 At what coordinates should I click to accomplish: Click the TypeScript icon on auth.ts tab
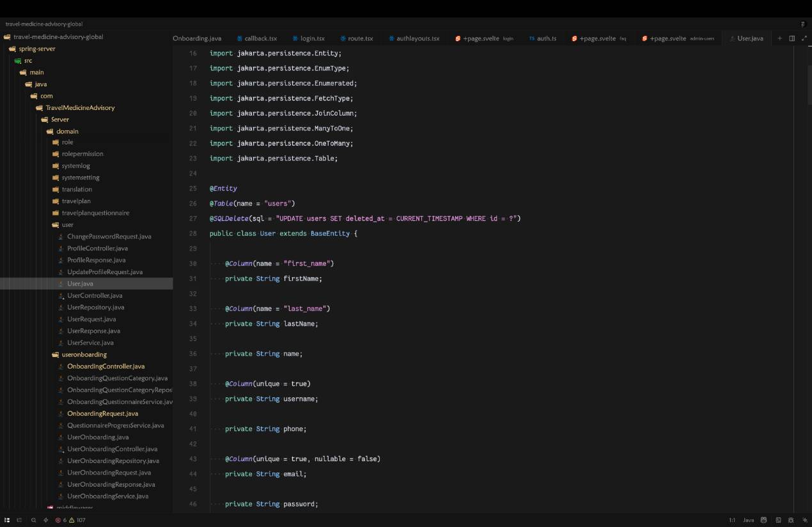pyautogui.click(x=531, y=38)
